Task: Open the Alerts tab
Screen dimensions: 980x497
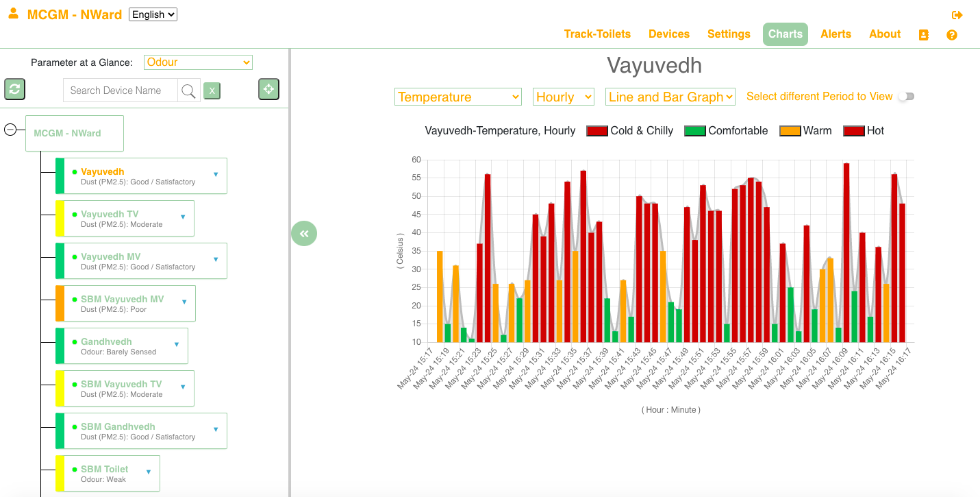Action: point(835,34)
